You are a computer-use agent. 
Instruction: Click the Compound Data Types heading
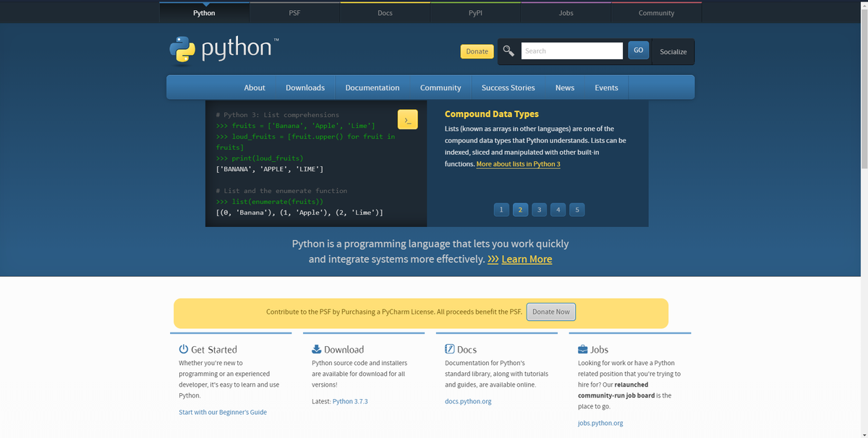coord(492,113)
